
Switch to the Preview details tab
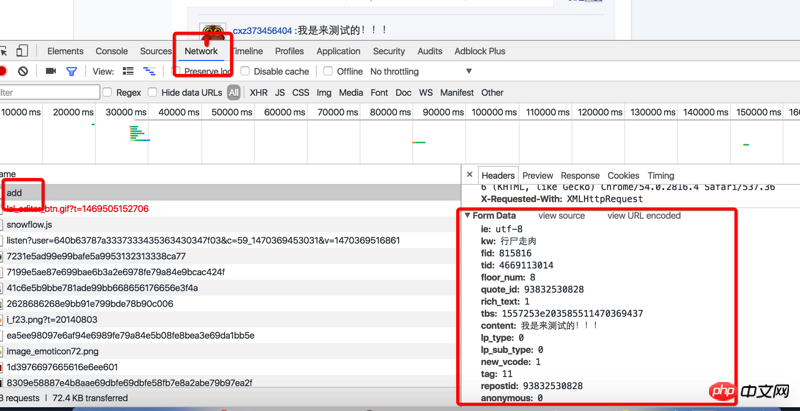pos(538,175)
